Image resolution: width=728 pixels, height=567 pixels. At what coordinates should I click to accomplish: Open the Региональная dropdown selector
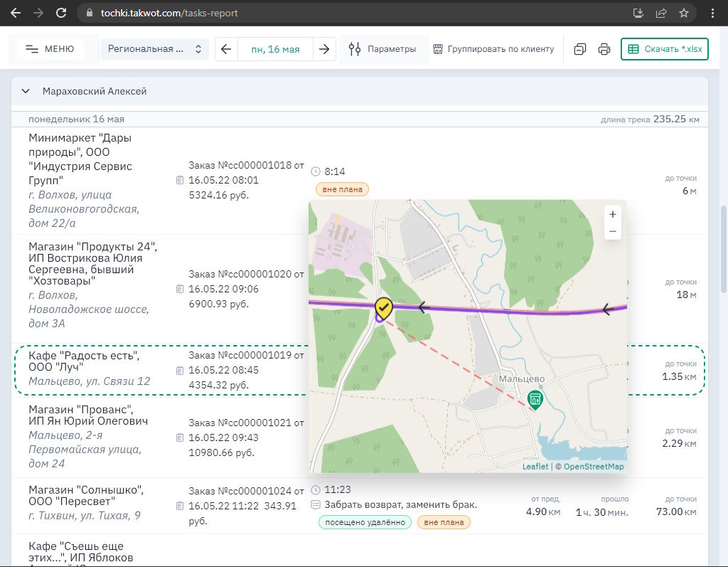155,49
